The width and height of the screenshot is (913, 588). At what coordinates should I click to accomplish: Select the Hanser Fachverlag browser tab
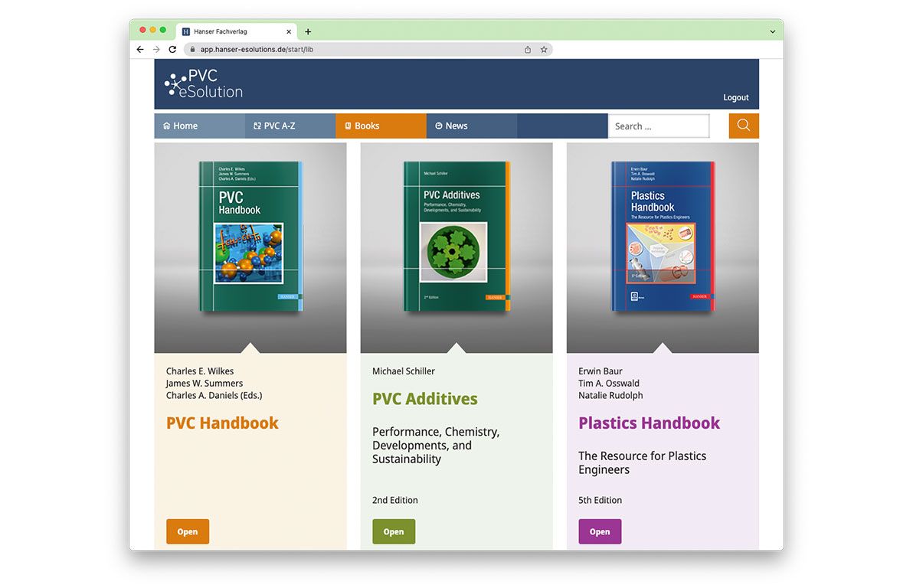pyautogui.click(x=237, y=31)
